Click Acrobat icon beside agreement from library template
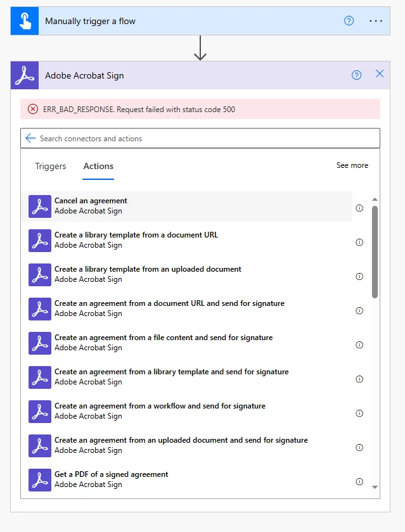The height and width of the screenshot is (532, 405). click(x=40, y=377)
